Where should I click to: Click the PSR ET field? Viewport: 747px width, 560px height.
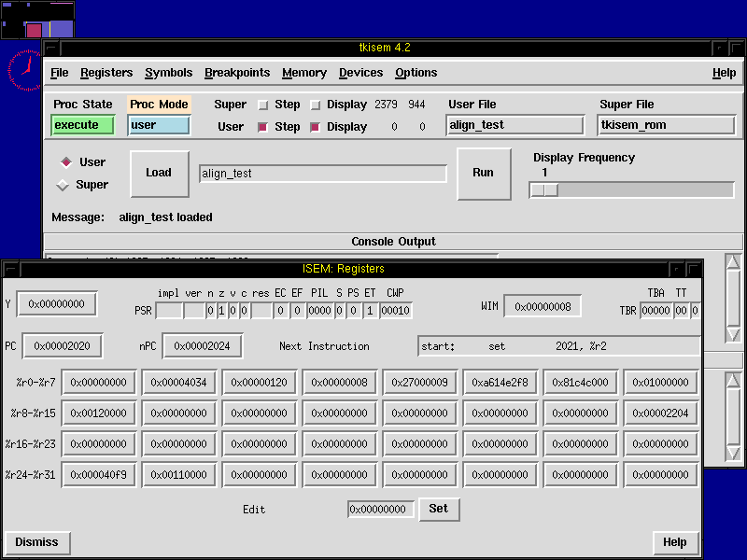point(370,311)
